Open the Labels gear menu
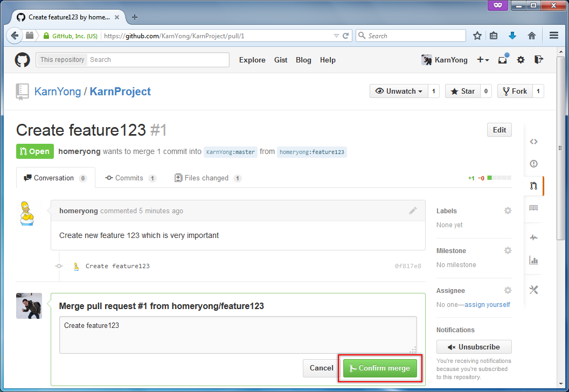This screenshot has width=569, height=392. (508, 211)
